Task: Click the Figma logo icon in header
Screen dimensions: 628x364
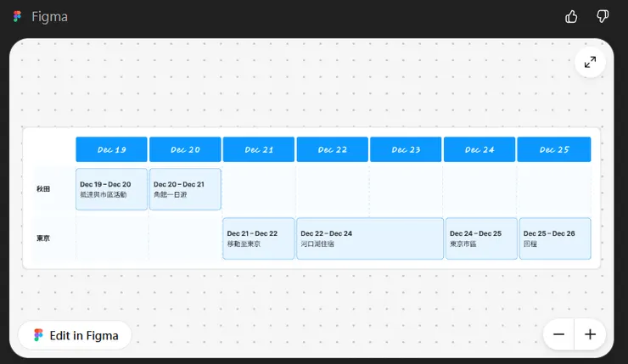Action: coord(17,17)
